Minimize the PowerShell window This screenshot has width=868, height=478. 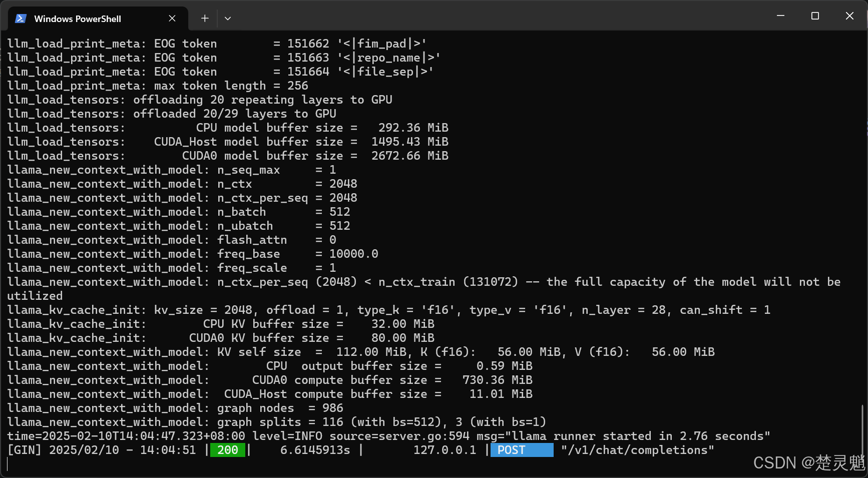pos(780,16)
